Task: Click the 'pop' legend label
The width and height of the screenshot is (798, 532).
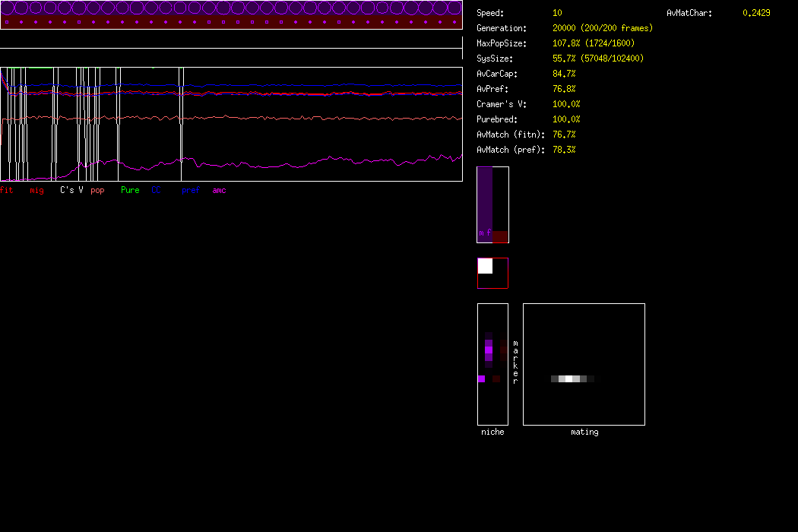Action: [x=97, y=190]
